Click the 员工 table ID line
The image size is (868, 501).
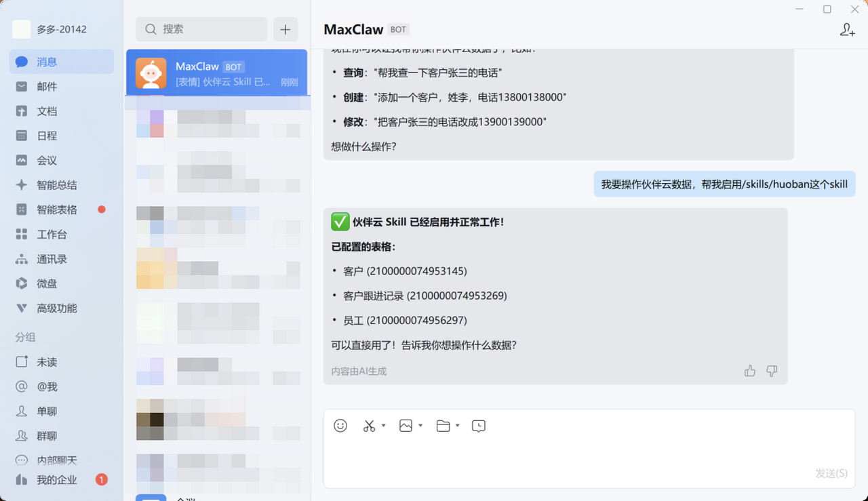pyautogui.click(x=405, y=320)
